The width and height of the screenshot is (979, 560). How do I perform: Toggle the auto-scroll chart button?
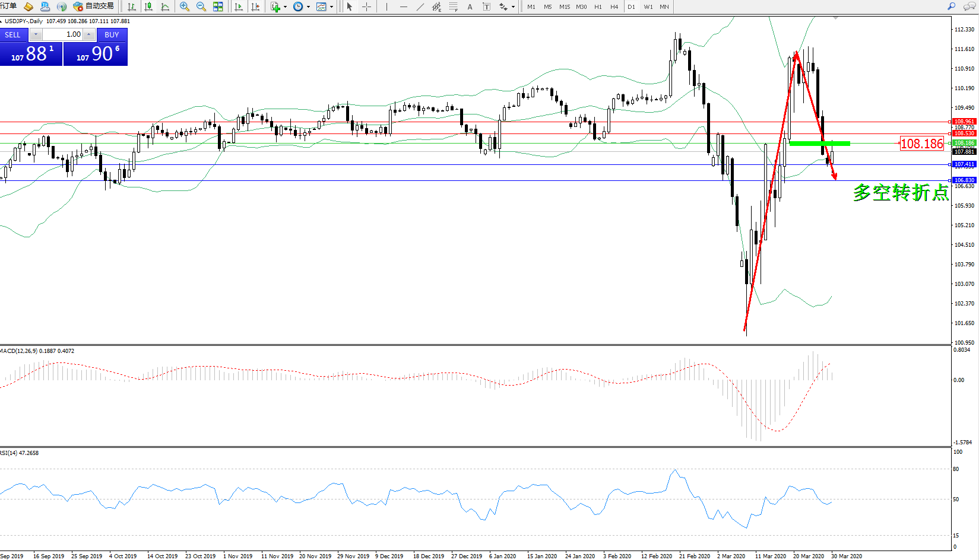[x=239, y=7]
